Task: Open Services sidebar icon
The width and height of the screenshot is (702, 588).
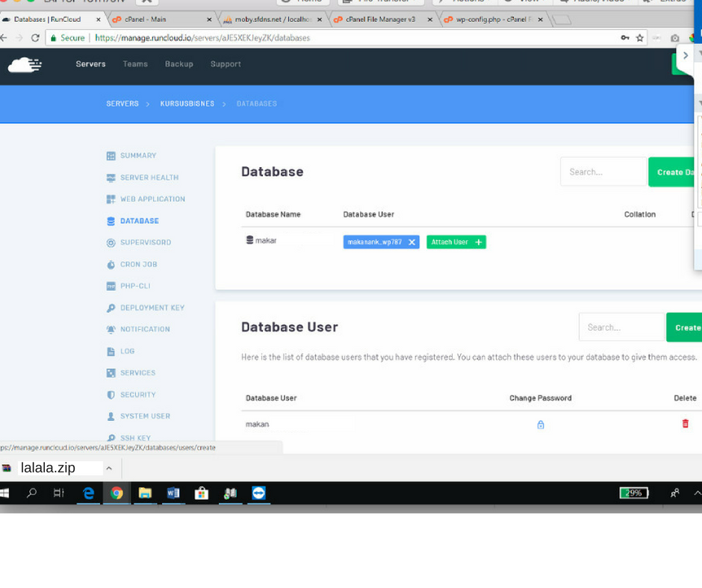Action: pos(111,373)
